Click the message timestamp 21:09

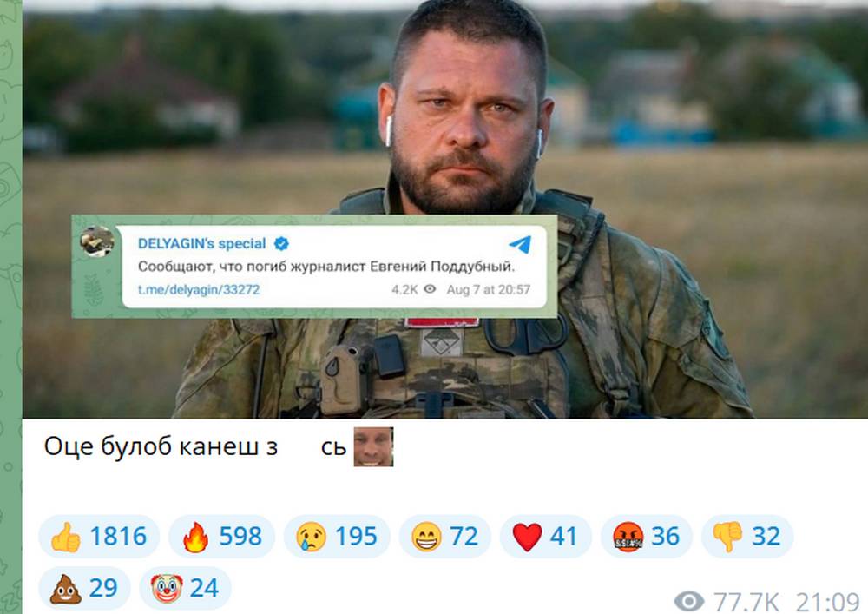click(828, 602)
